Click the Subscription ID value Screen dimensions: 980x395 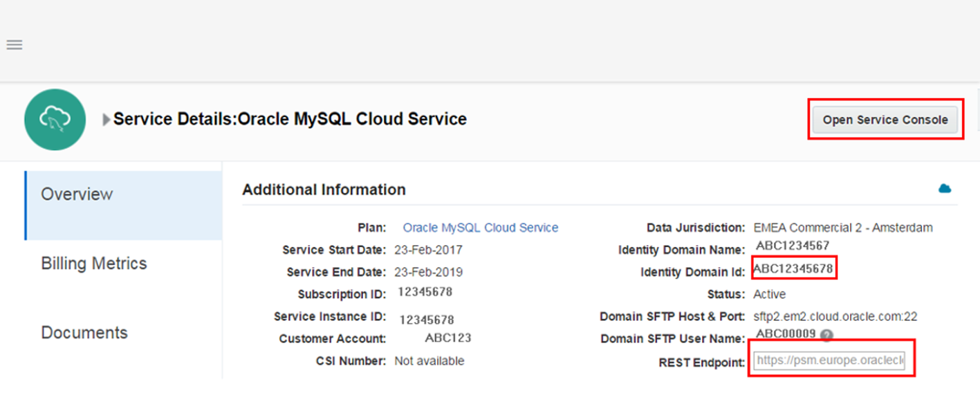[x=425, y=292]
